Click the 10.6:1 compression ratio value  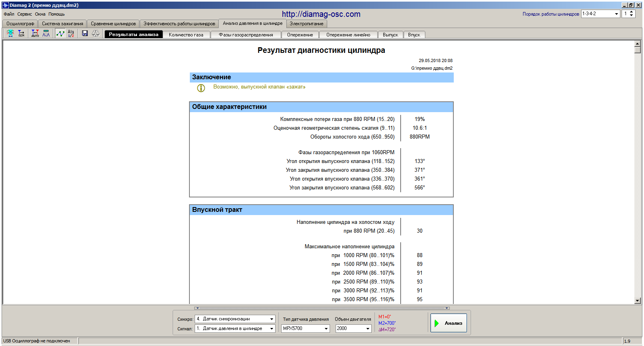point(420,128)
